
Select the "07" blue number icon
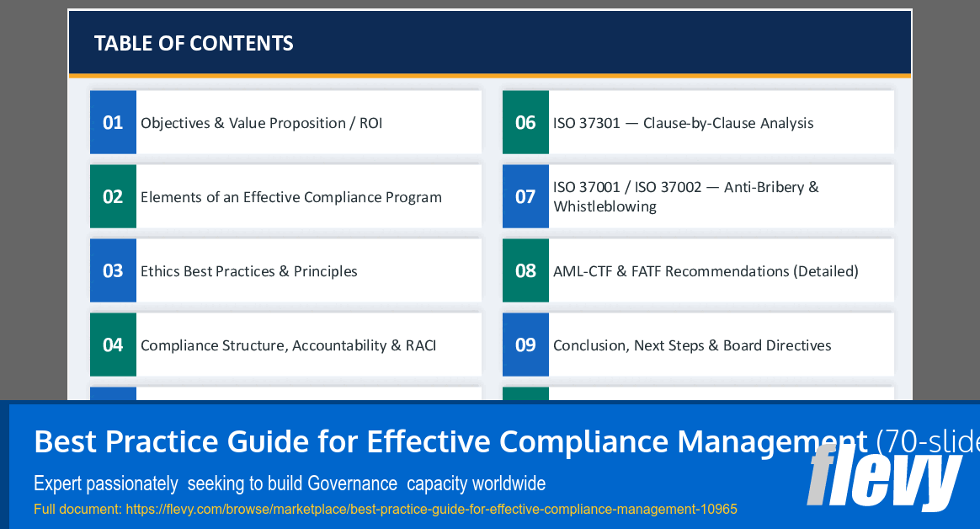(526, 196)
